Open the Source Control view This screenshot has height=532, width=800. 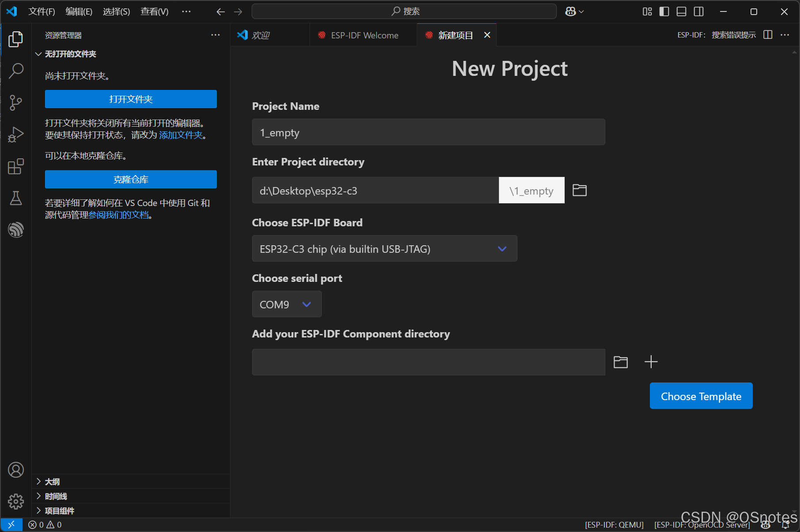click(16, 103)
